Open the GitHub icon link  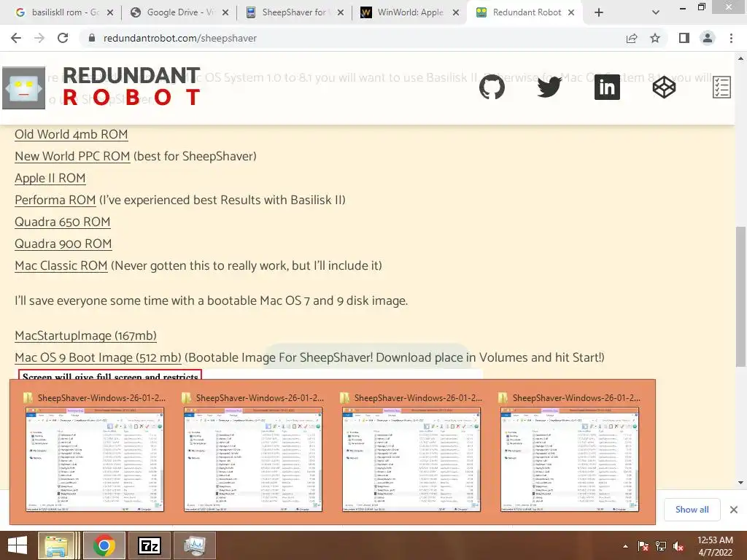pyautogui.click(x=492, y=87)
